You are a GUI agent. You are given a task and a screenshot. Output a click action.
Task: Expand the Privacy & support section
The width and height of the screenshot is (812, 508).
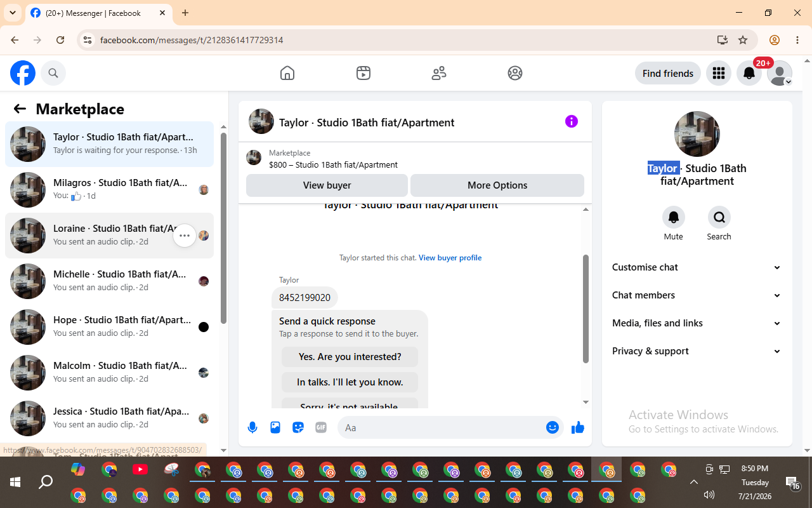coord(697,351)
